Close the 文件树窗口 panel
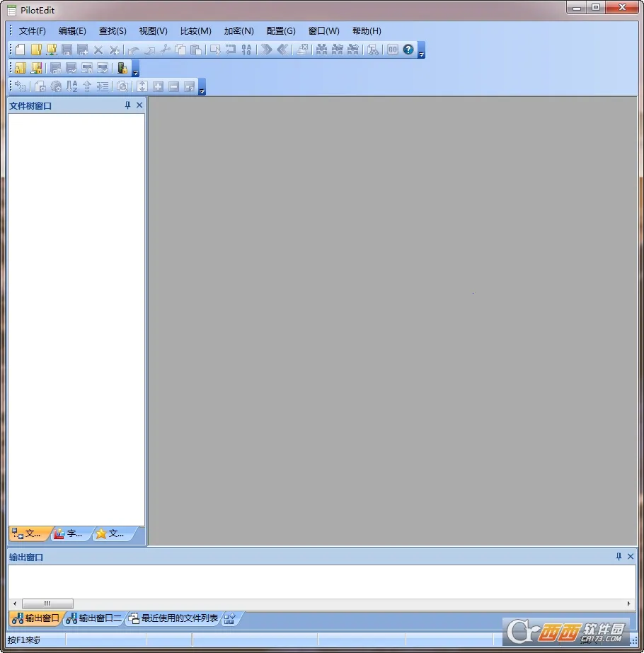Viewport: 644px width, 653px height. 139,105
